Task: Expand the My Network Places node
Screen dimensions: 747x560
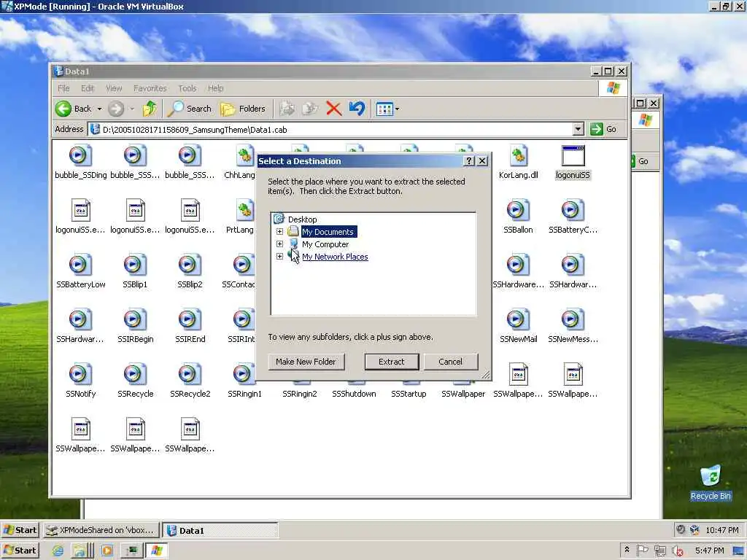Action: 279,257
